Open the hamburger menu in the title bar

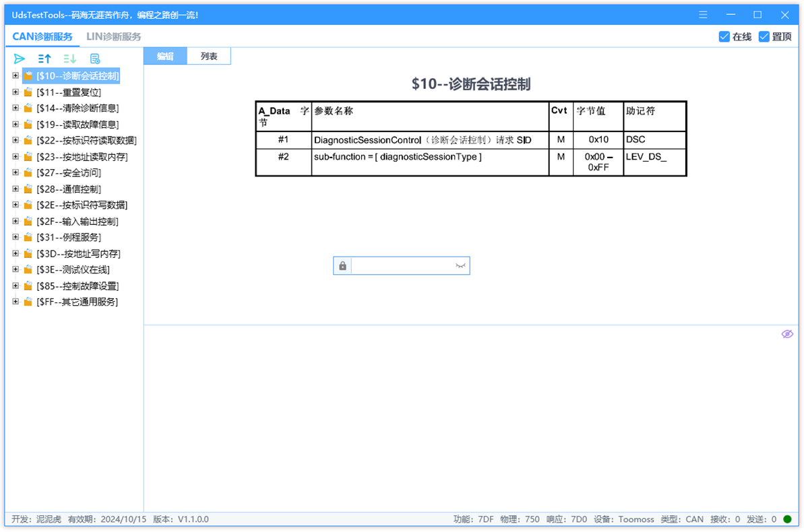click(x=702, y=14)
